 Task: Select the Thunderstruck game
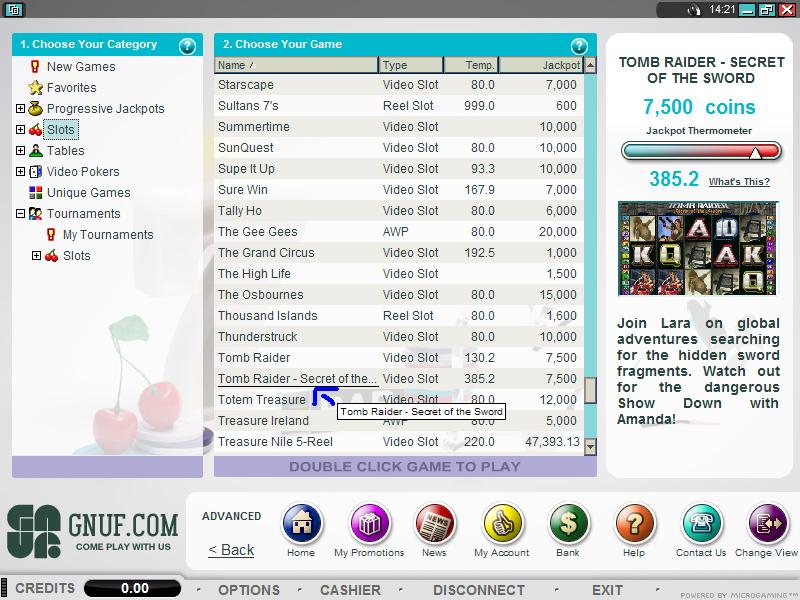point(399,337)
